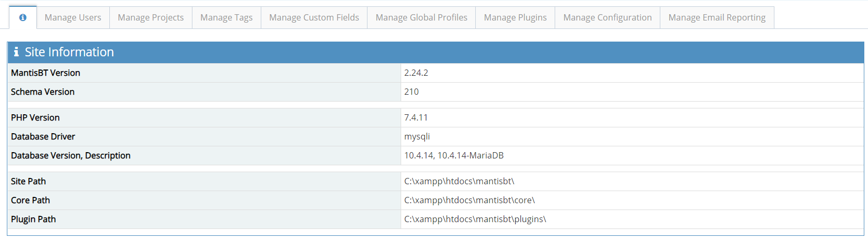Switch to the Manage Users tab
868x239 pixels.
[73, 17]
